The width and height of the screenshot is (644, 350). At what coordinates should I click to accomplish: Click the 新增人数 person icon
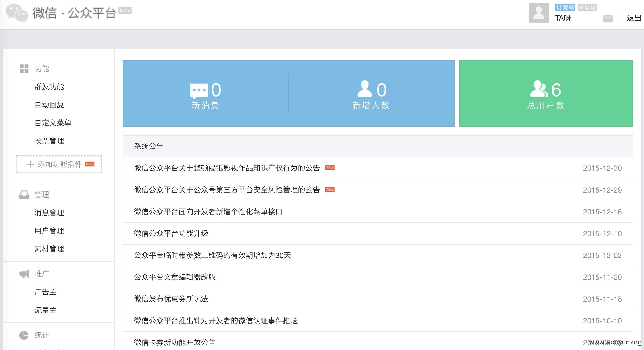365,89
